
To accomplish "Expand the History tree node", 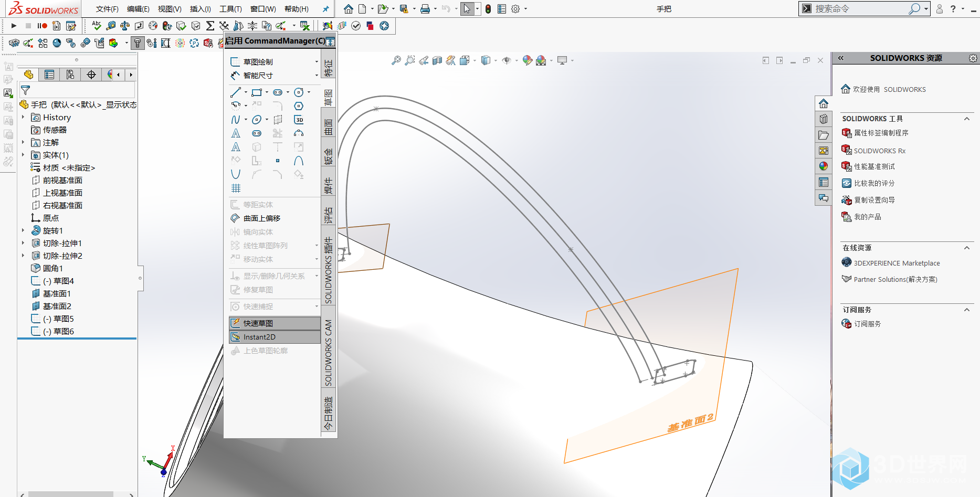I will [x=23, y=117].
